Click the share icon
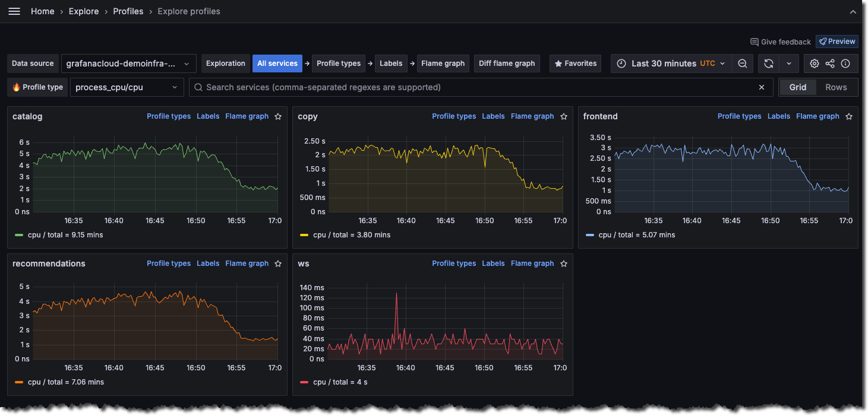 pyautogui.click(x=830, y=63)
